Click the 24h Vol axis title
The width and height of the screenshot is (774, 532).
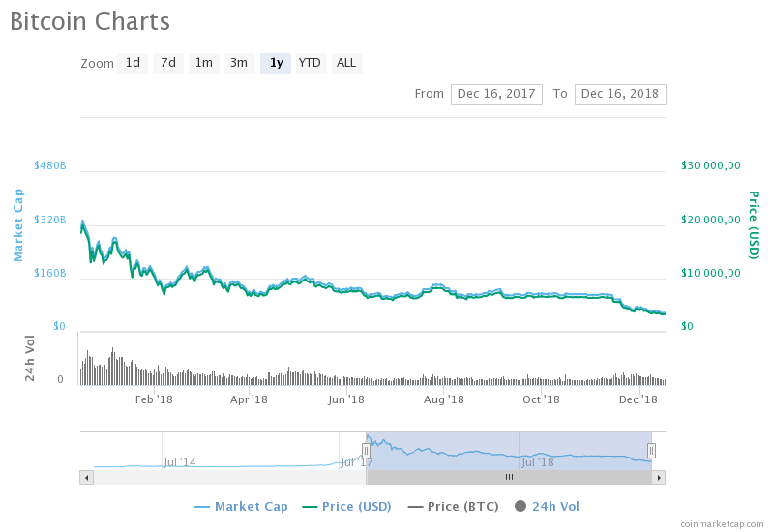click(30, 358)
